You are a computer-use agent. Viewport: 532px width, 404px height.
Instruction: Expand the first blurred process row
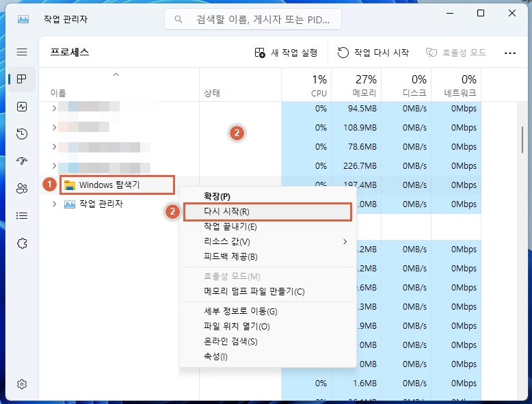(54, 109)
